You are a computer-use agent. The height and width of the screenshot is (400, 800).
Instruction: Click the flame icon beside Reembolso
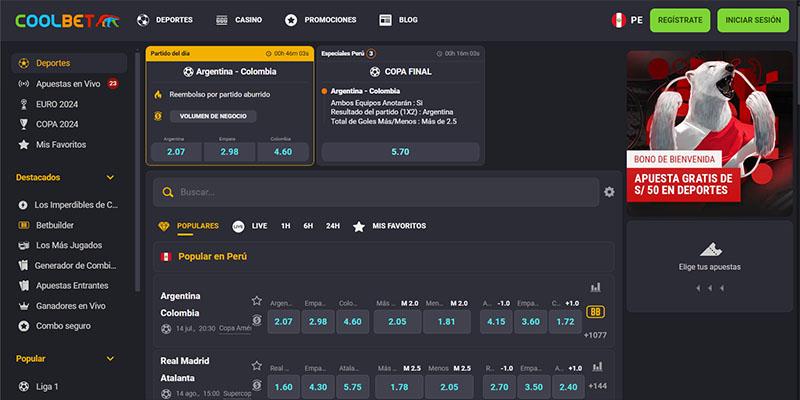coord(158,94)
